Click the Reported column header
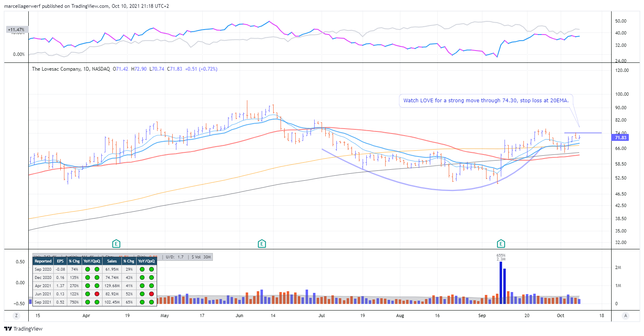This screenshot has height=336, width=644. [x=43, y=261]
